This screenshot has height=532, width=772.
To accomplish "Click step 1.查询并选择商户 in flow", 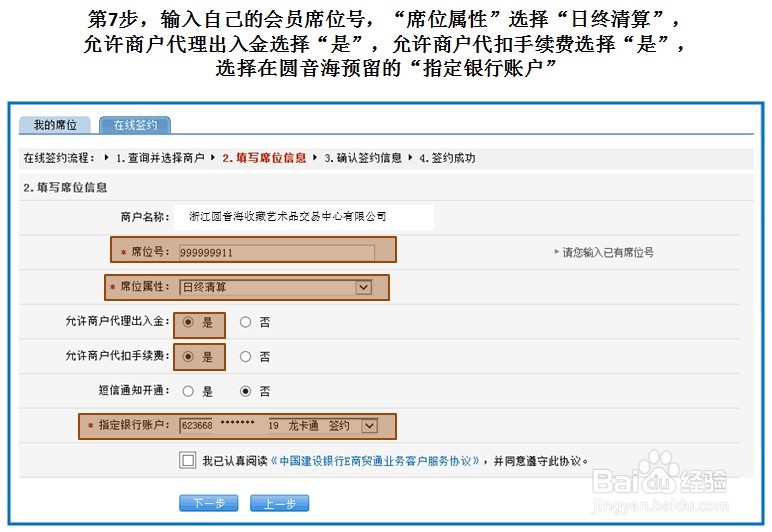I will tap(160, 158).
